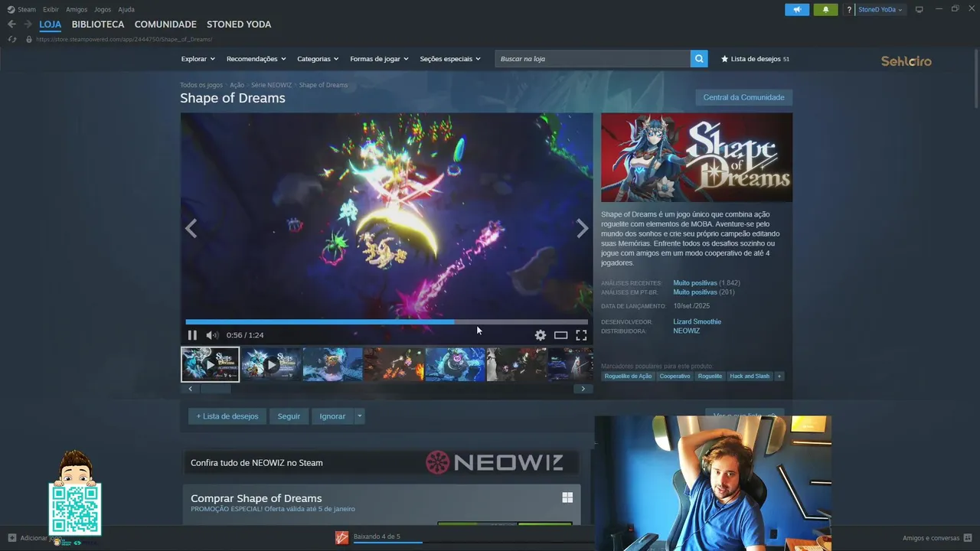Switch to the COMUNIDADE tab
Viewport: 980px width, 551px height.
click(165, 24)
